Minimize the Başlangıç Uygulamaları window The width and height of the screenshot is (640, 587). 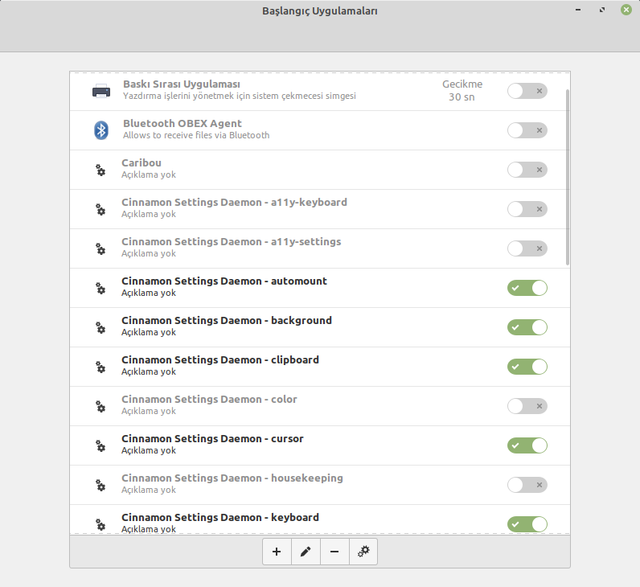click(578, 10)
